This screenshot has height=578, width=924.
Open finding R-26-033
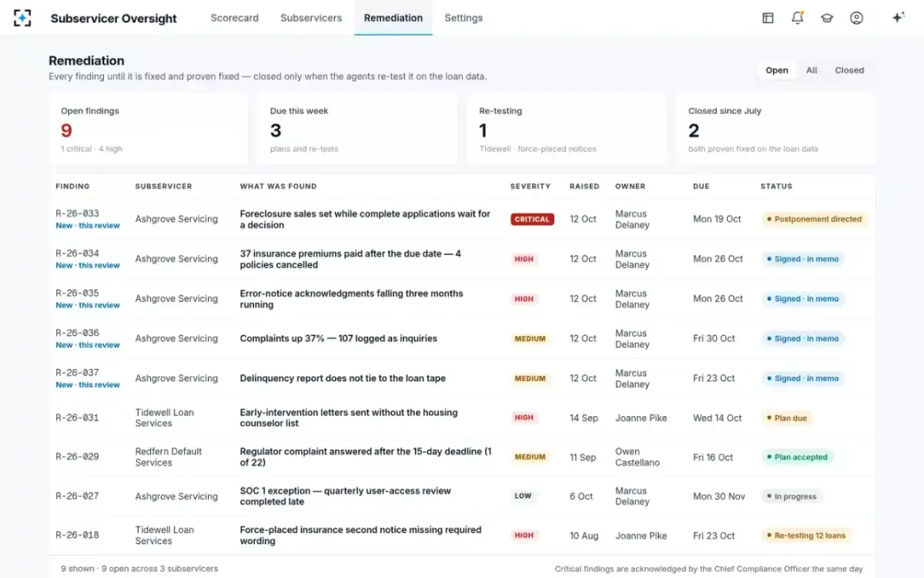point(77,213)
